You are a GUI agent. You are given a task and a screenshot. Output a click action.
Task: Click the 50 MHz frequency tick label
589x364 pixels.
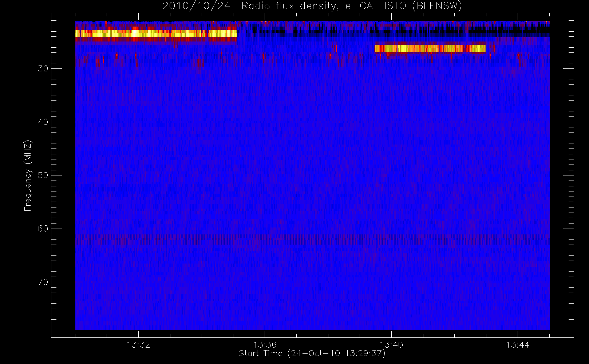[x=43, y=175]
